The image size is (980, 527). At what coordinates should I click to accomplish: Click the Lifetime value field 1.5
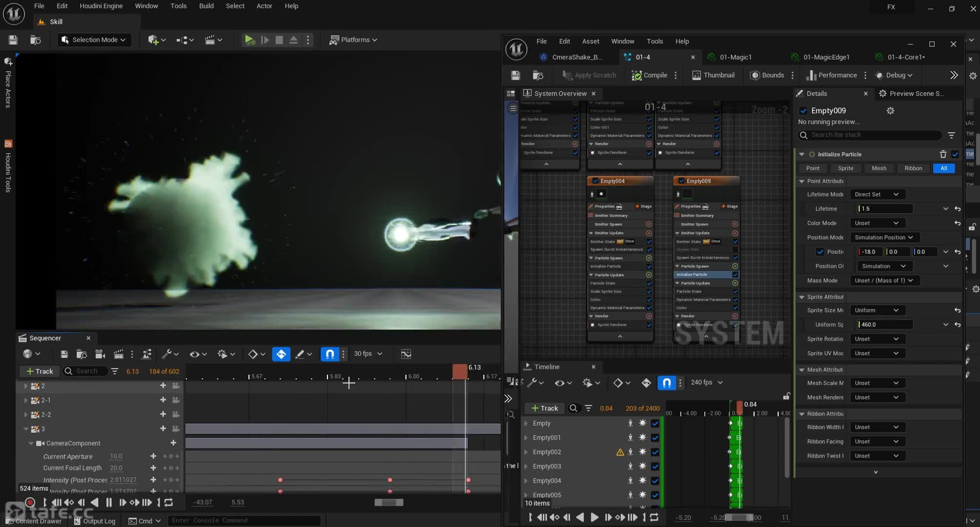coord(885,209)
